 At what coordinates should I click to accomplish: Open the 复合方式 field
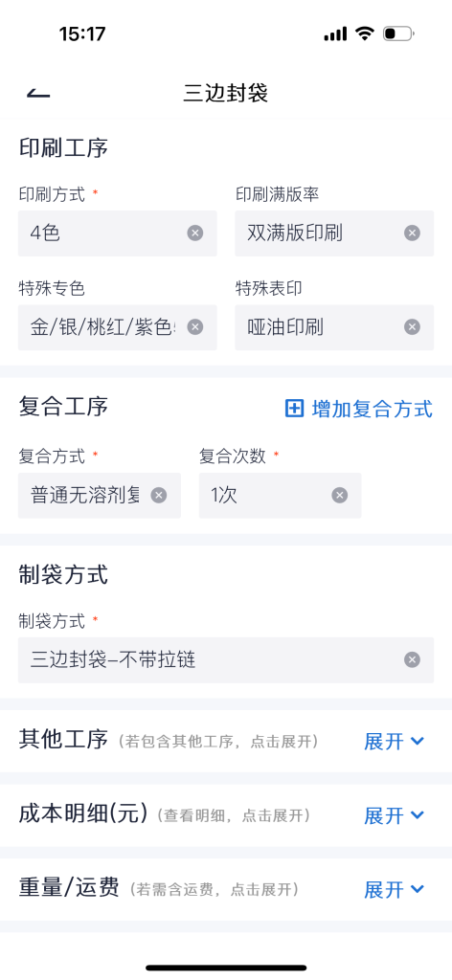click(100, 496)
